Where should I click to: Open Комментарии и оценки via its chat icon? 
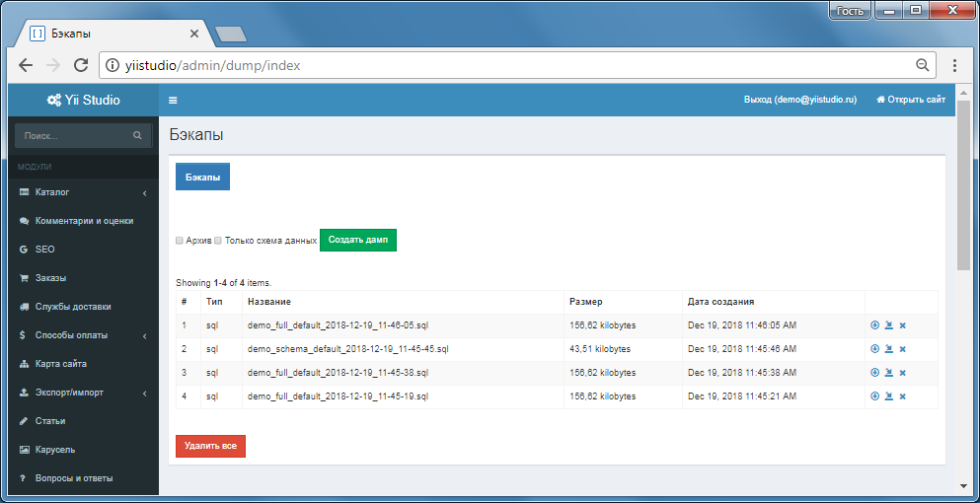25,221
